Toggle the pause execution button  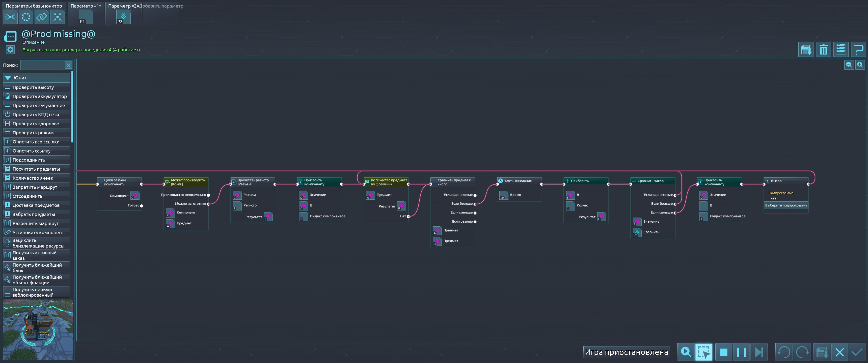[741, 352]
